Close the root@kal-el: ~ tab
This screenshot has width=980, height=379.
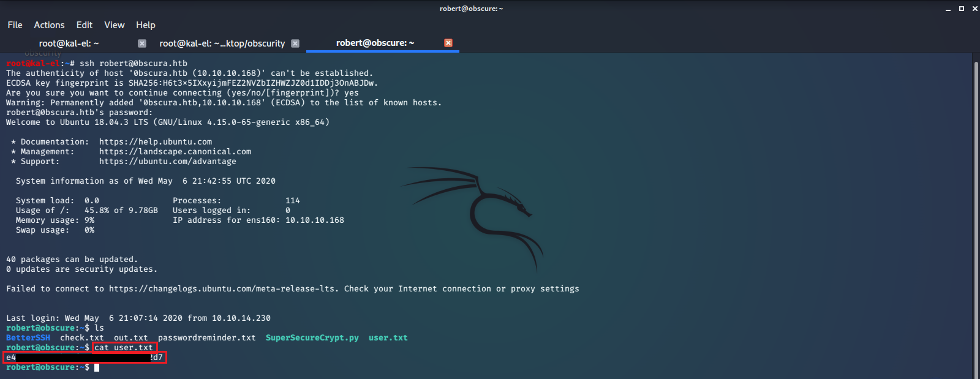142,43
